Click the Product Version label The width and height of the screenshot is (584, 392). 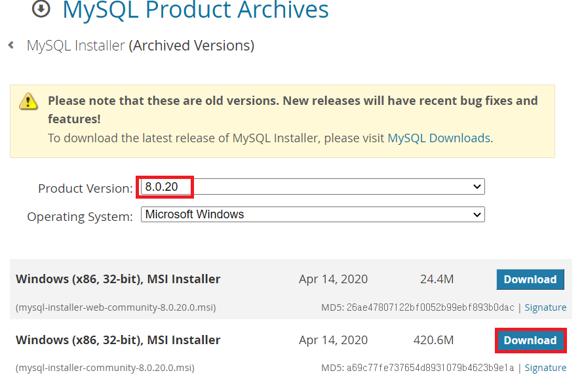(x=85, y=189)
